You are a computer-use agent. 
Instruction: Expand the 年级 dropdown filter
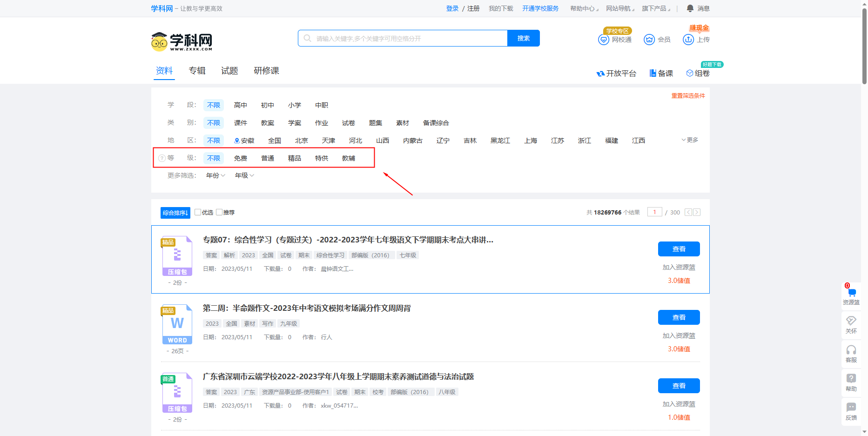[x=244, y=175]
